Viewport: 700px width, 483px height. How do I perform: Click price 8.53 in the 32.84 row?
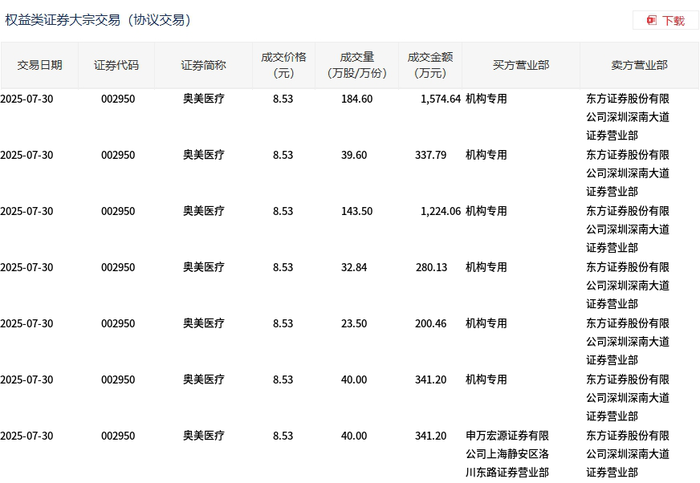click(283, 267)
